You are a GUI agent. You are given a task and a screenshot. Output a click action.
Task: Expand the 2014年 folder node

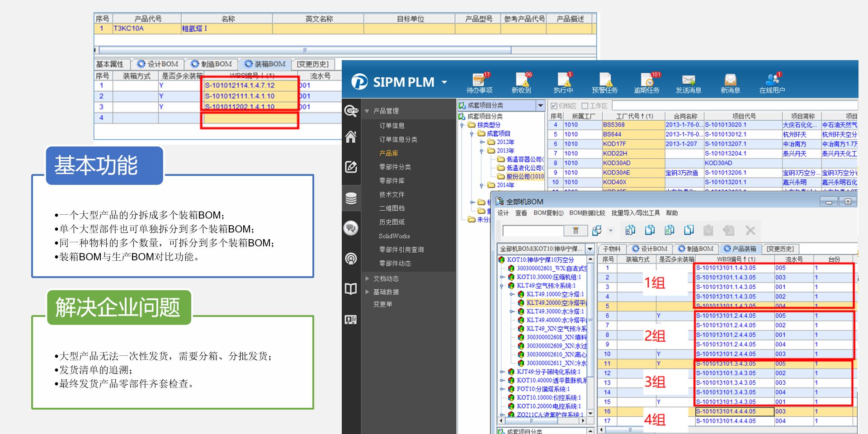pos(482,185)
